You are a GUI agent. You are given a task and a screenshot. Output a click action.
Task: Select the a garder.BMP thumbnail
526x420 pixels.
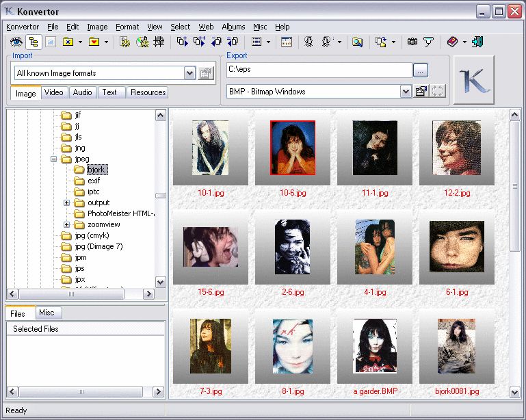click(x=375, y=346)
